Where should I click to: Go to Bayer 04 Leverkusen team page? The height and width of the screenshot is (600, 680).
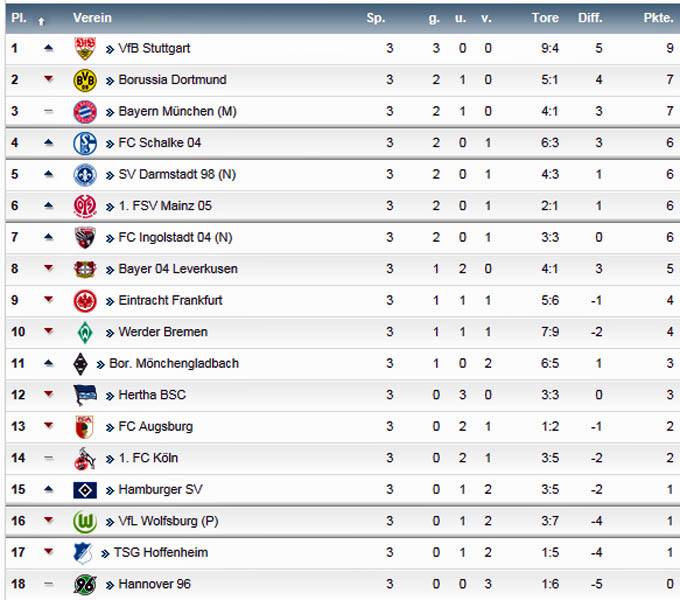(x=178, y=269)
